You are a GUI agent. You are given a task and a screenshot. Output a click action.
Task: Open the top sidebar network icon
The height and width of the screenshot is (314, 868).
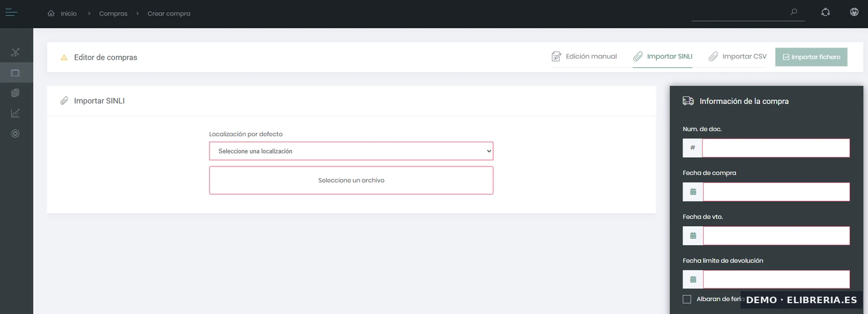15,52
